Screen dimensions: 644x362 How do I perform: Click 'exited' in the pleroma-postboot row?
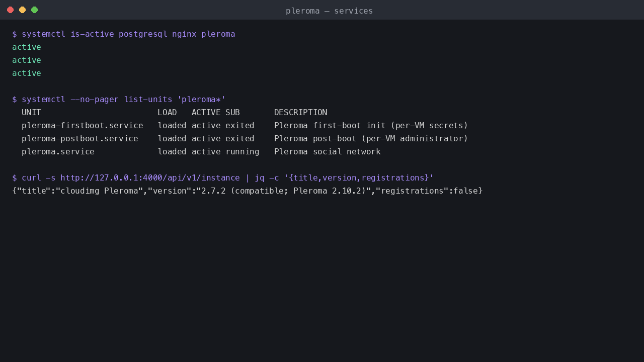[x=240, y=139]
